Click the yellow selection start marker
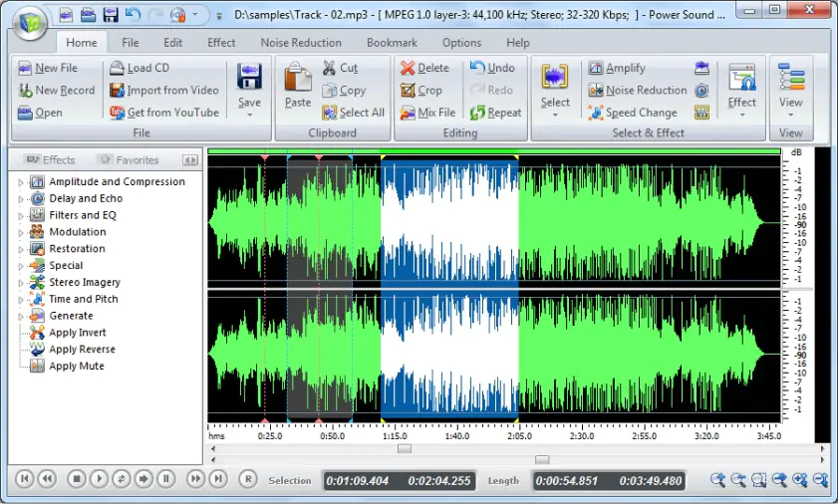Screen dimensions: 838x504 click(383, 157)
